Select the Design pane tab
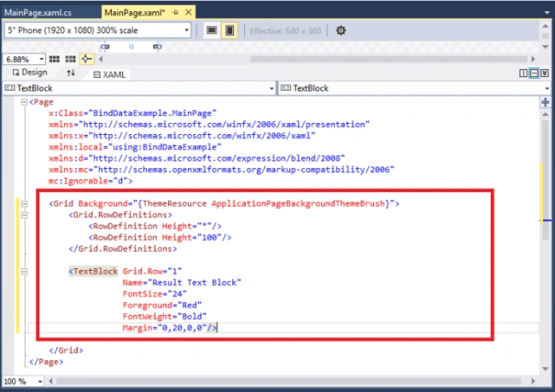Image resolution: width=555 pixels, height=392 pixels. click(x=30, y=73)
